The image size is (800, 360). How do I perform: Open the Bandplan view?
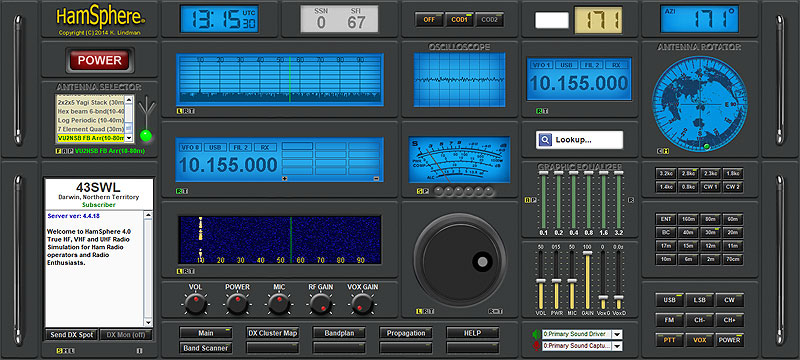point(339,333)
